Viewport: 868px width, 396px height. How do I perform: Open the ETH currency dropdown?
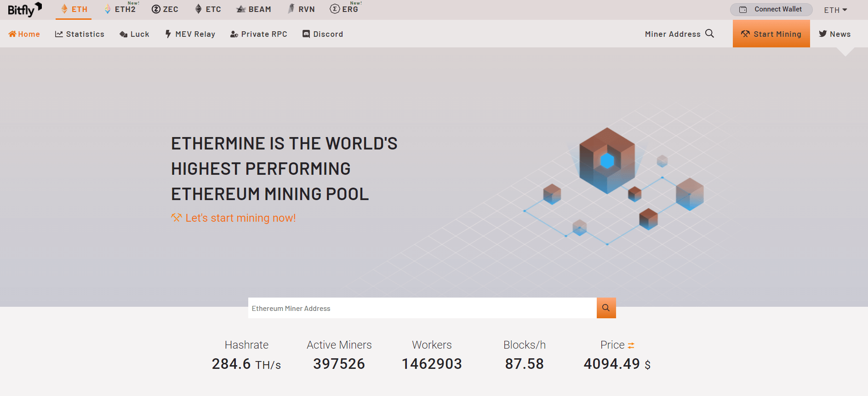coord(835,10)
